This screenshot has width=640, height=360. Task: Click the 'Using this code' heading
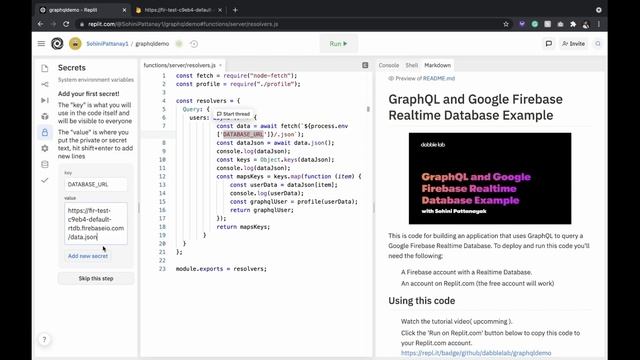coord(422,301)
